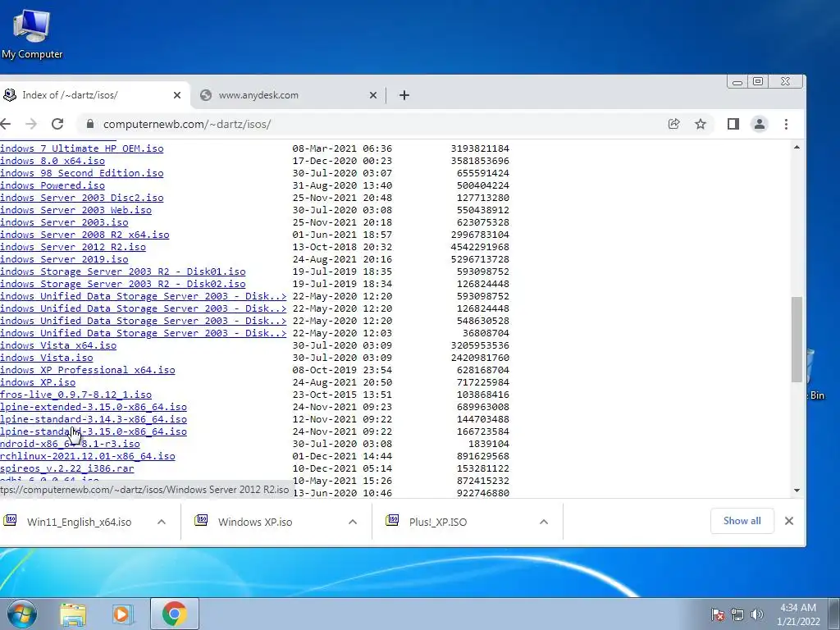The height and width of the screenshot is (630, 840).
Task: Launch Windows Media Player from taskbar
Action: 122,614
